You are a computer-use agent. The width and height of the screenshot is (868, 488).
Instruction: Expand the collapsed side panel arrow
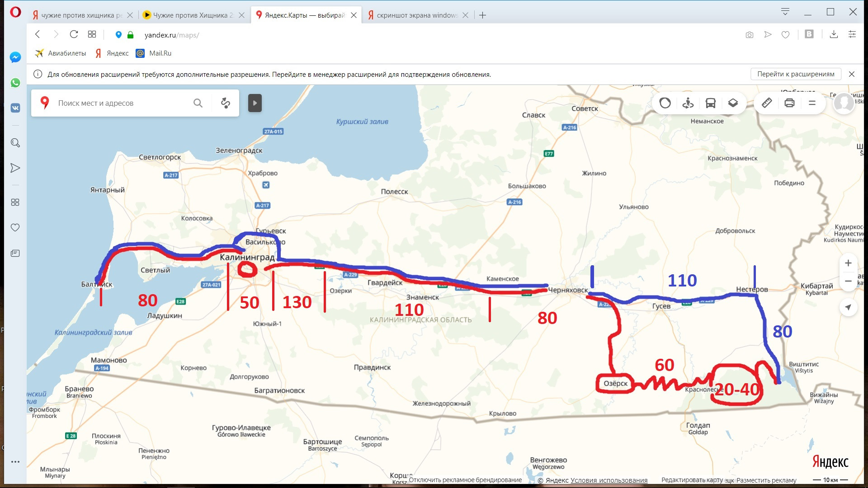coord(255,103)
